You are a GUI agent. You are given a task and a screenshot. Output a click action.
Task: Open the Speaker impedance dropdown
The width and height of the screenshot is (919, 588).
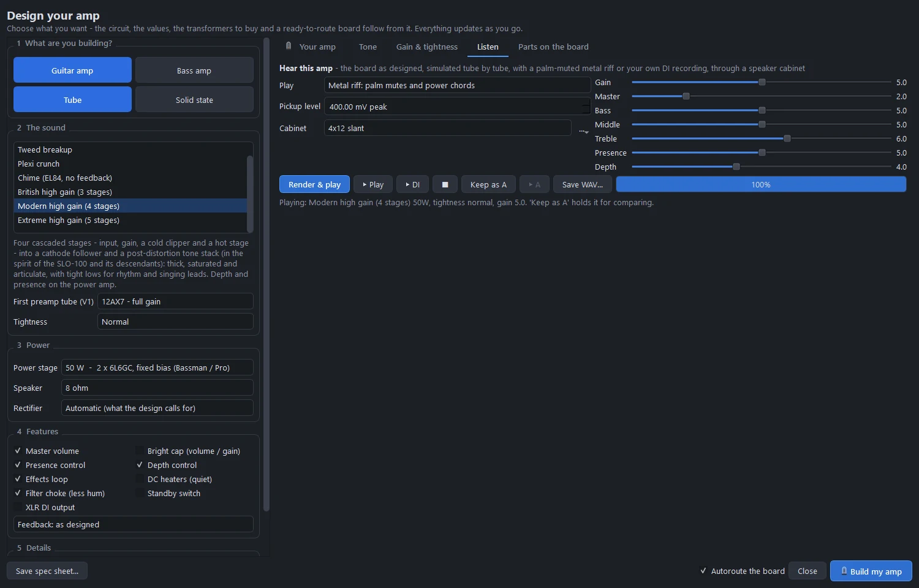[x=157, y=388]
